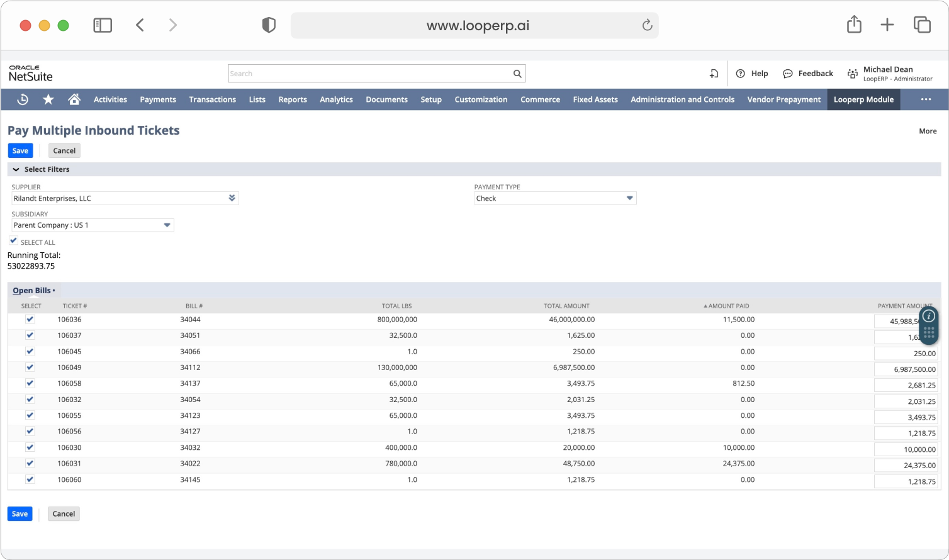Open the Fixed Assets menu
Image resolution: width=949 pixels, height=560 pixels.
(x=595, y=99)
